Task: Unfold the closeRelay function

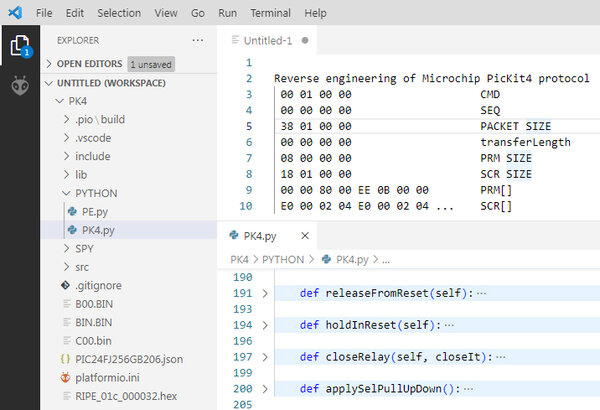Action: (x=265, y=357)
